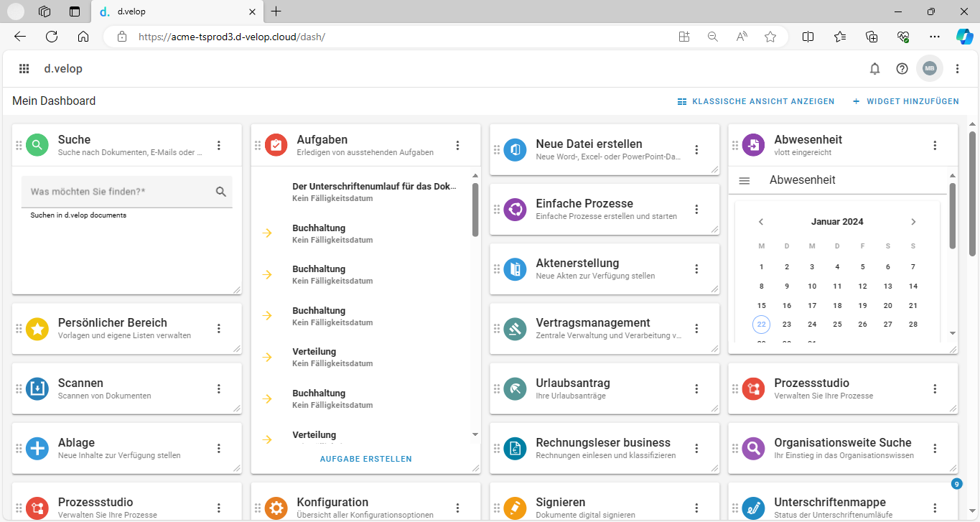
Task: Open a new browser tab
Action: tap(276, 11)
